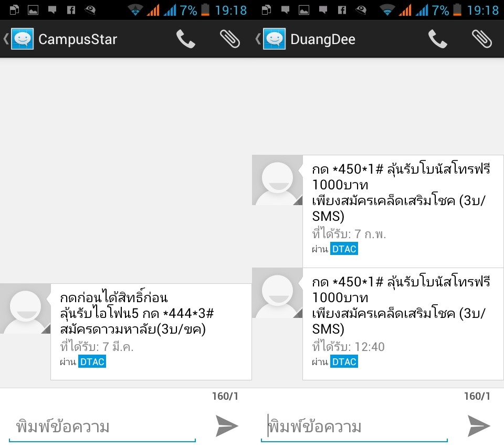Tap DTAC label on 12:40 message
The width and height of the screenshot is (504, 448).
point(344,361)
